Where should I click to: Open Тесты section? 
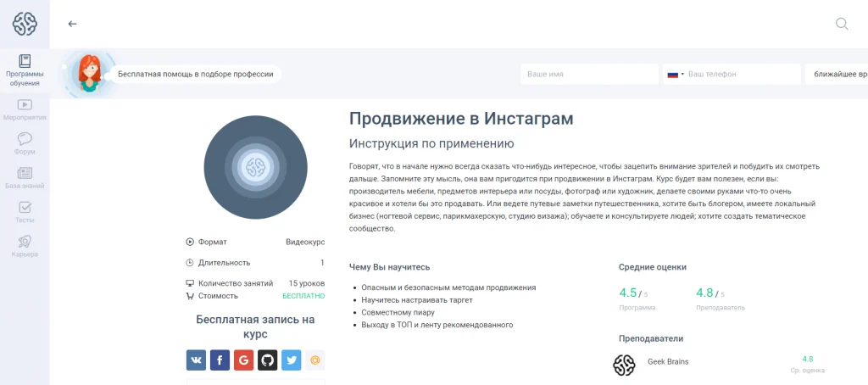tap(25, 212)
